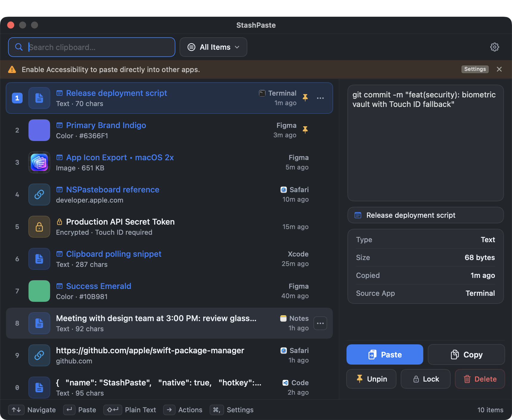
Task: Click the Actions shortcut hint in footer
Action: (183, 410)
